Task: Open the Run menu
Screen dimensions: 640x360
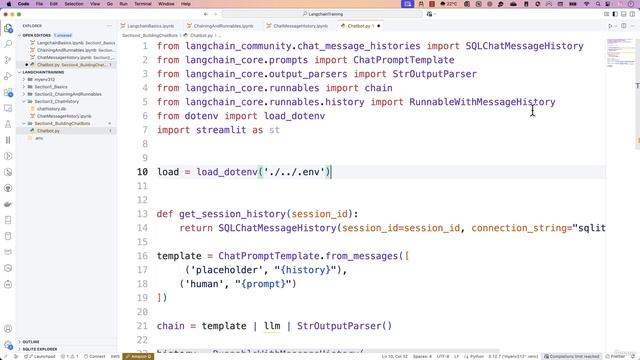Action: click(x=123, y=4)
